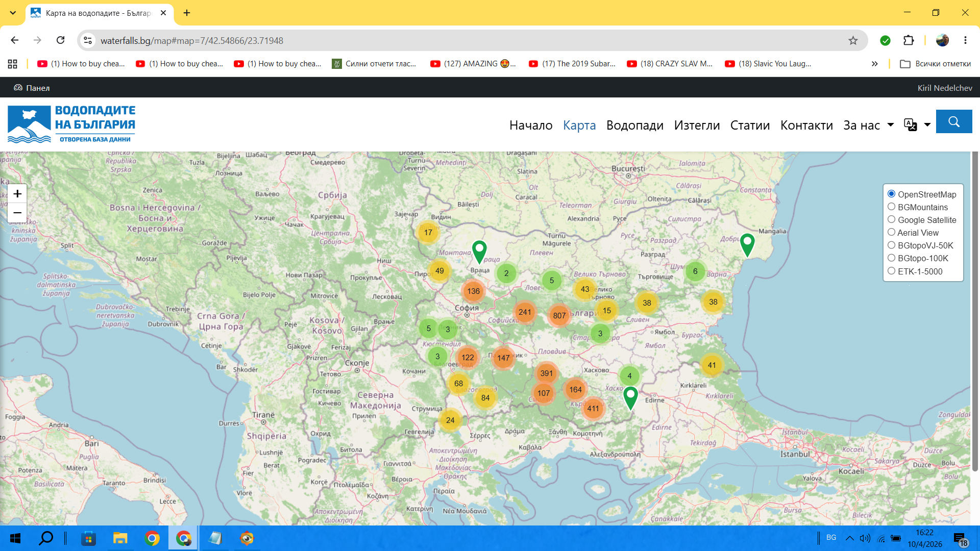Open Водопади menu item
Image resolution: width=980 pixels, height=551 pixels.
pyautogui.click(x=635, y=125)
